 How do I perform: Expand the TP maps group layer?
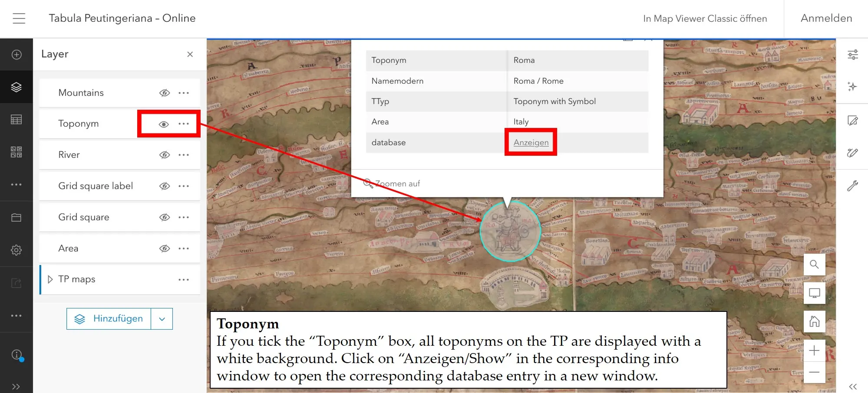50,279
